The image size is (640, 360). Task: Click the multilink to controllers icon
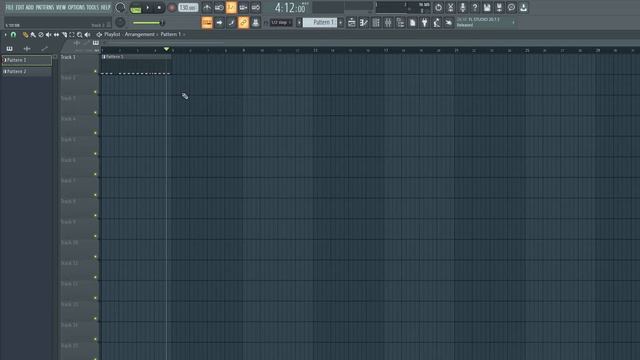coord(256,22)
